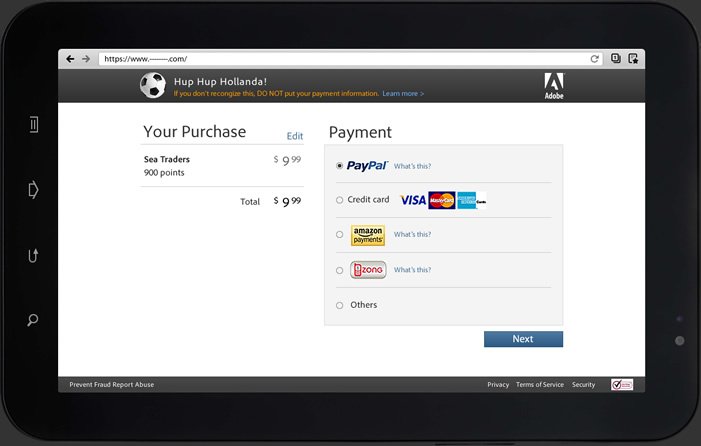701x446 pixels.
Task: Tap the Android back hardware icon
Action: pos(33,256)
